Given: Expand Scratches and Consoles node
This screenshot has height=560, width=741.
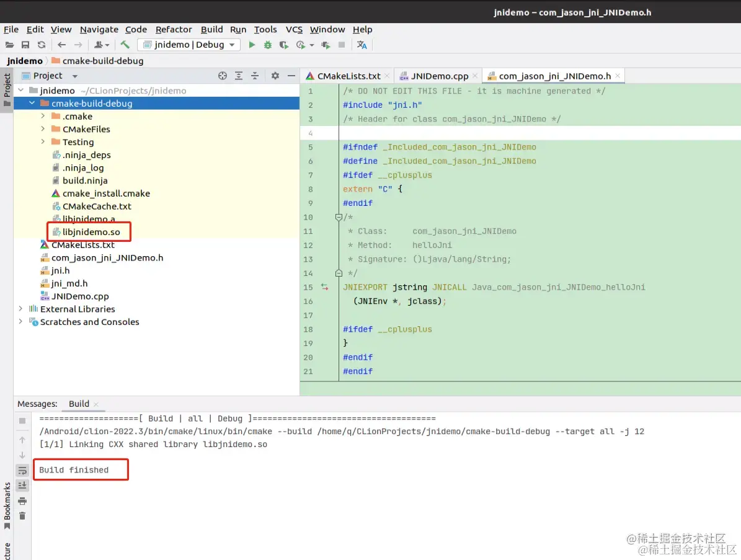Looking at the screenshot, I should point(20,321).
